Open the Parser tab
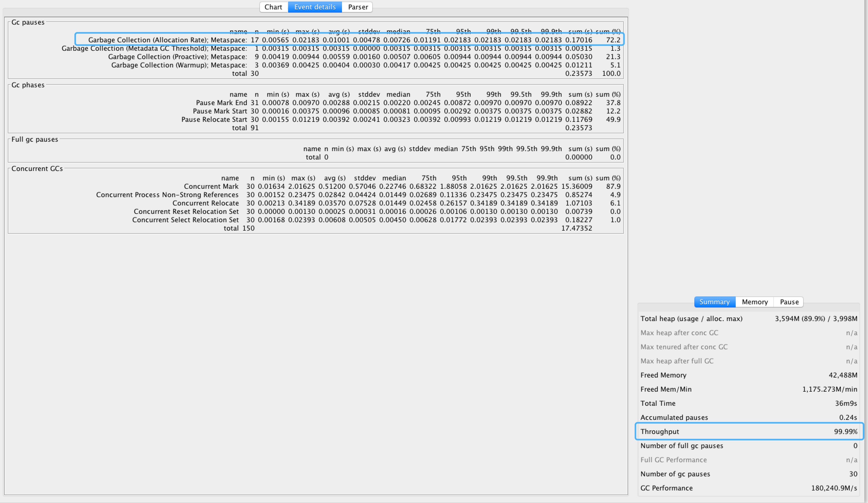 coord(358,7)
